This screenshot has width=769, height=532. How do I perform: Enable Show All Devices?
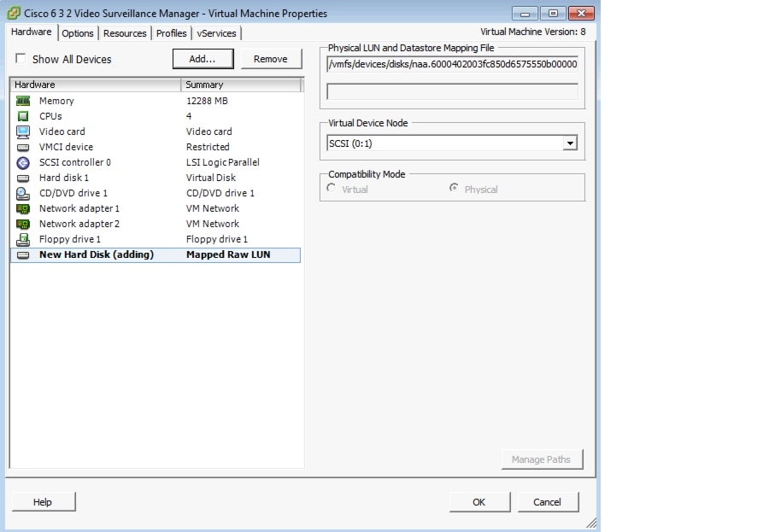click(x=20, y=59)
